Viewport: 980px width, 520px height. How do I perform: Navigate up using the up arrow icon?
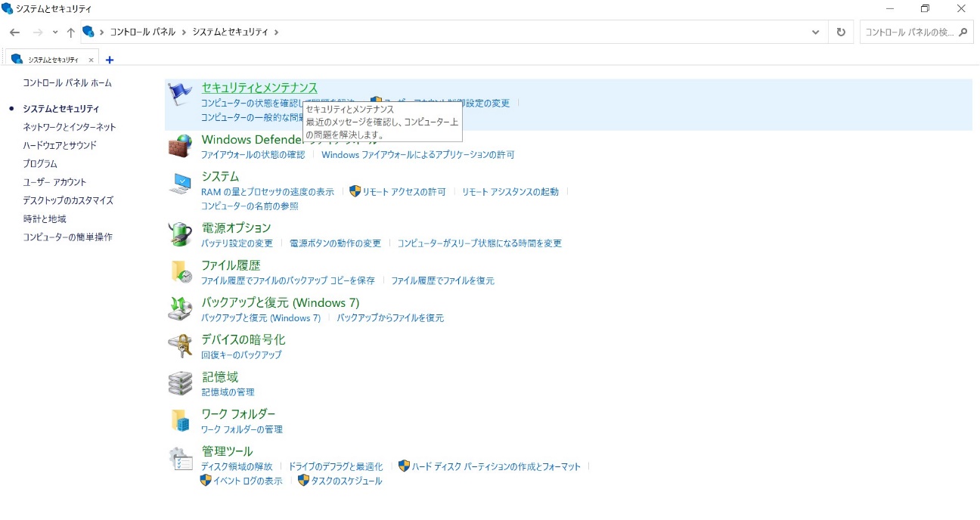(x=69, y=32)
